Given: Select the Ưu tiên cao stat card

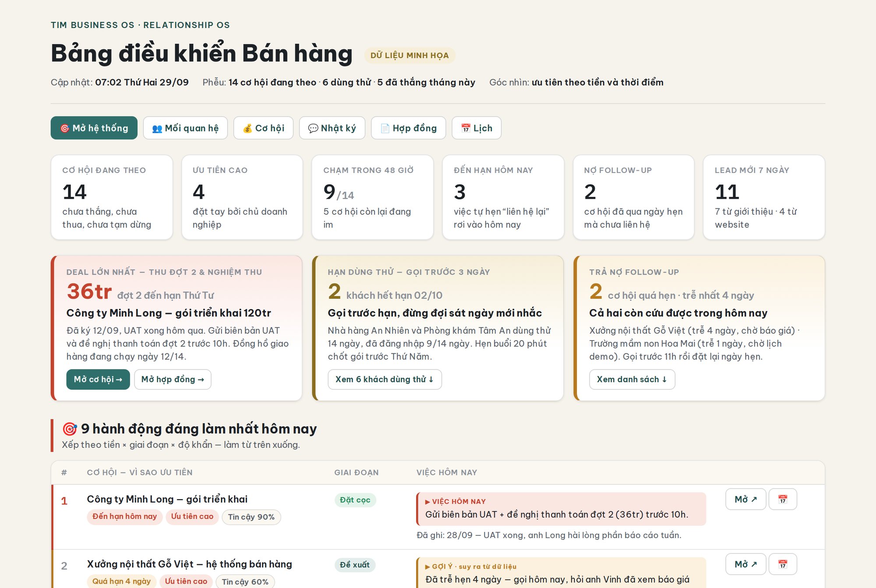Looking at the screenshot, I should 242,197.
